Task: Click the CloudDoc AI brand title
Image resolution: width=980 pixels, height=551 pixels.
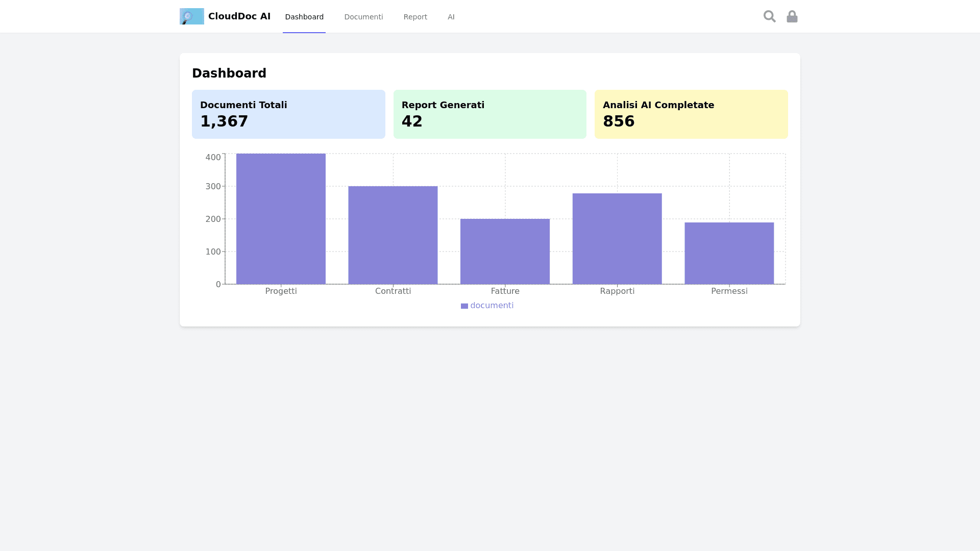Action: (x=239, y=16)
